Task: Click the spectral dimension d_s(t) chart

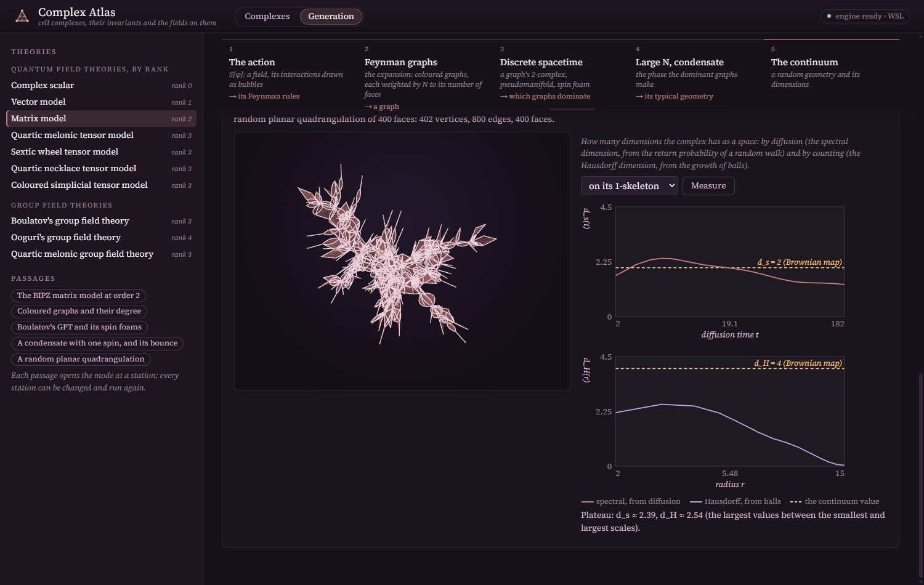Action: pyautogui.click(x=729, y=262)
